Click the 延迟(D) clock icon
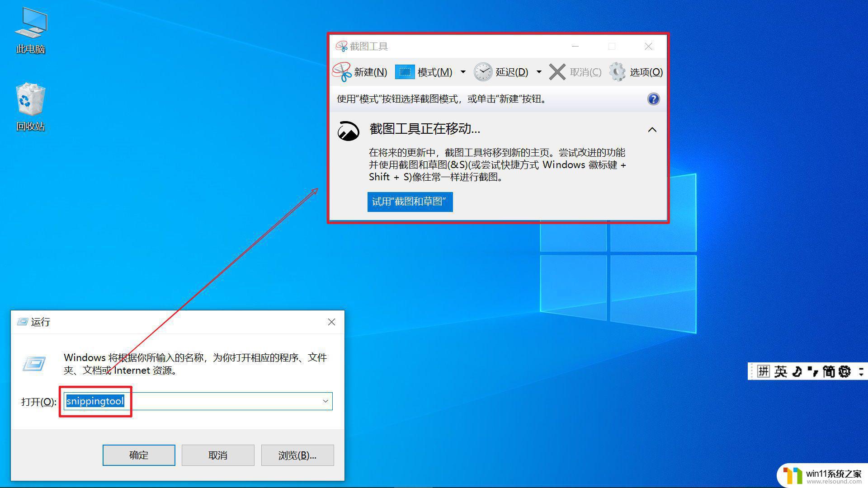 (x=483, y=72)
